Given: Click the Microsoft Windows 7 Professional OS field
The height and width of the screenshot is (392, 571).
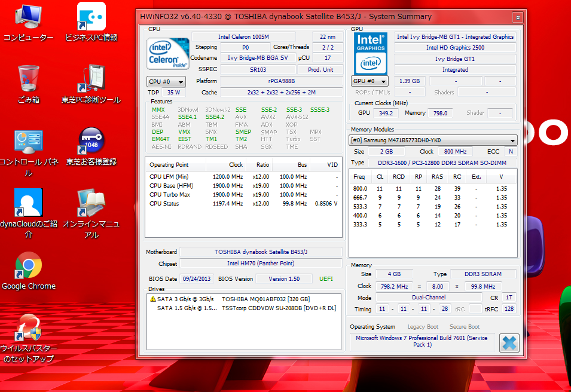Looking at the screenshot, I should (x=422, y=341).
